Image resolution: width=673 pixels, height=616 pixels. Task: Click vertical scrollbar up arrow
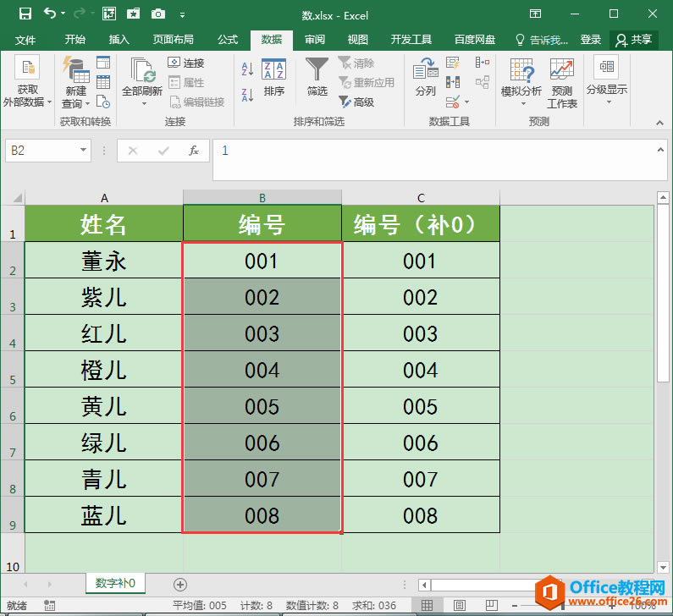click(x=663, y=198)
